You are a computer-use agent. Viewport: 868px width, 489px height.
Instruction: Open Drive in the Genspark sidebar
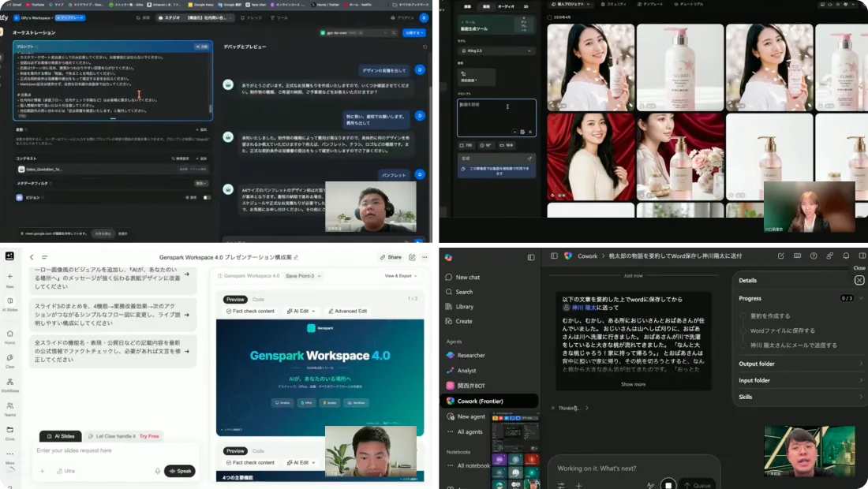click(10, 430)
